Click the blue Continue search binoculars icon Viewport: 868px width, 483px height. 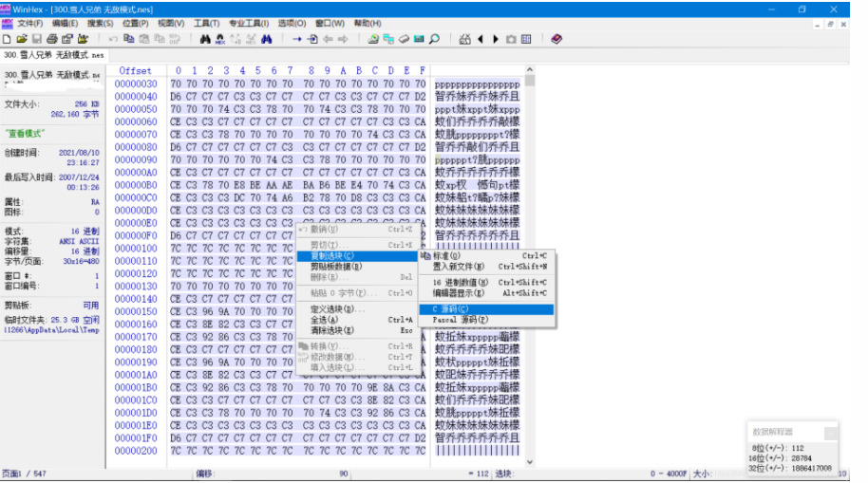click(267, 39)
